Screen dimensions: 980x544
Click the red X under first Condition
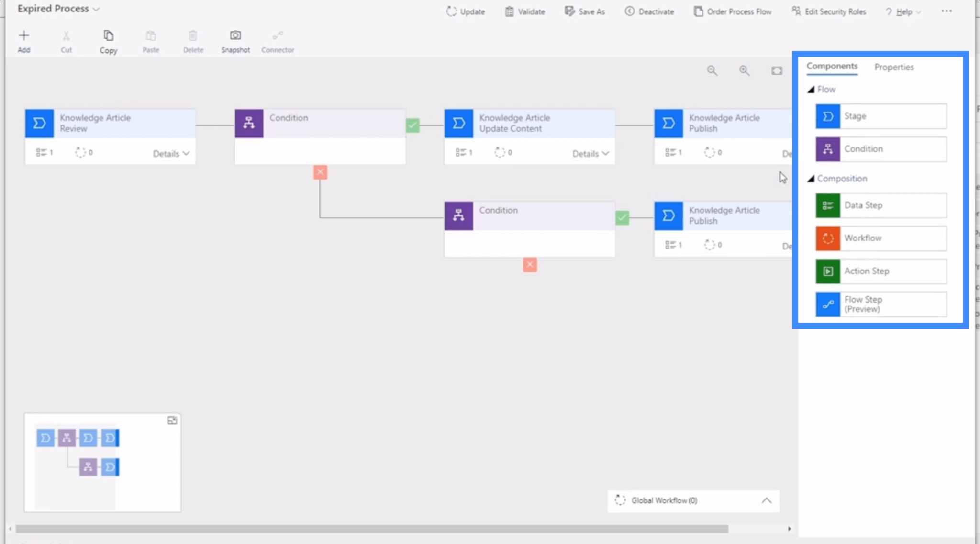click(320, 172)
